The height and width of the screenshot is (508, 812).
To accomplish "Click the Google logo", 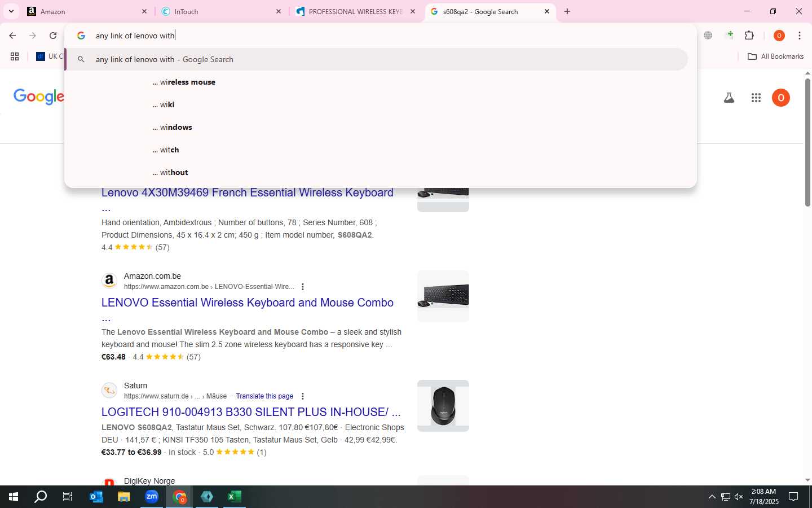I will pos(39,97).
